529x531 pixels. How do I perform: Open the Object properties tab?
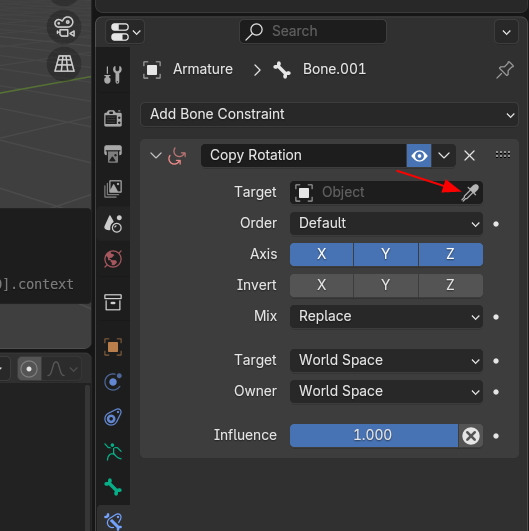point(113,347)
